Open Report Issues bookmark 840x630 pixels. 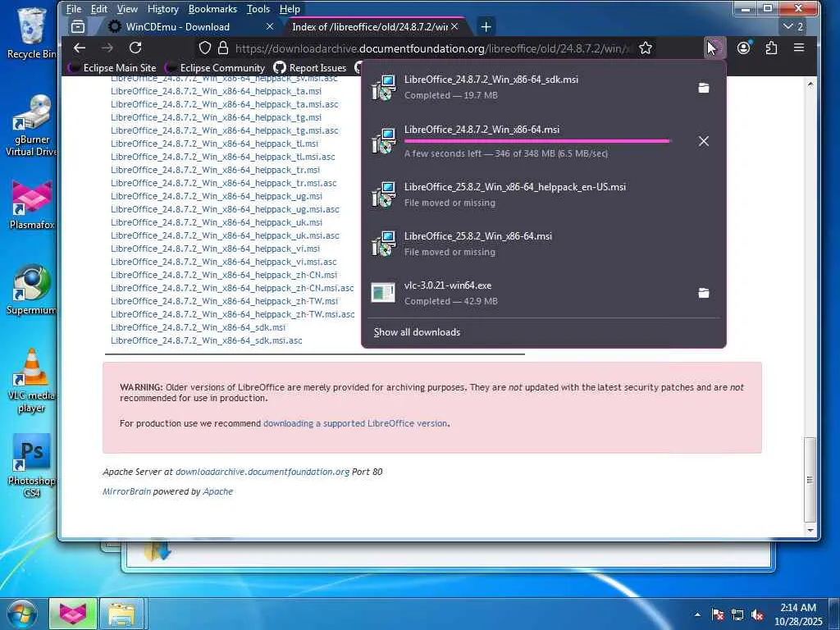click(309, 68)
